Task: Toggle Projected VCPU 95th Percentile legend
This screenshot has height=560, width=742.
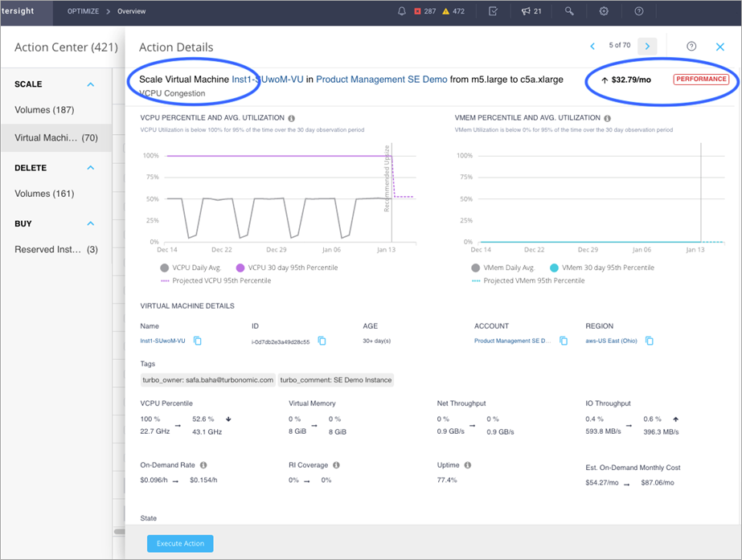Action: click(216, 280)
